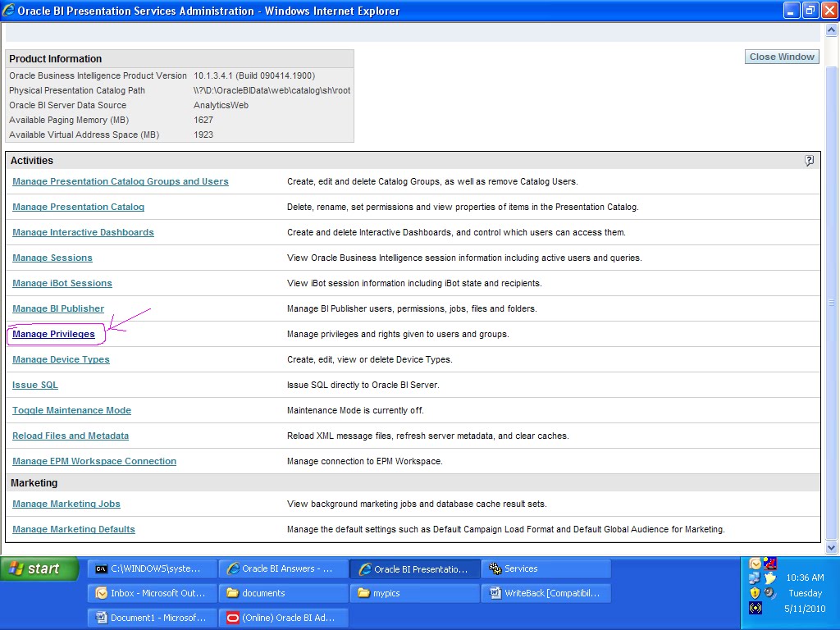
Task: Open the mypics folder taskbar item
Action: click(x=416, y=593)
